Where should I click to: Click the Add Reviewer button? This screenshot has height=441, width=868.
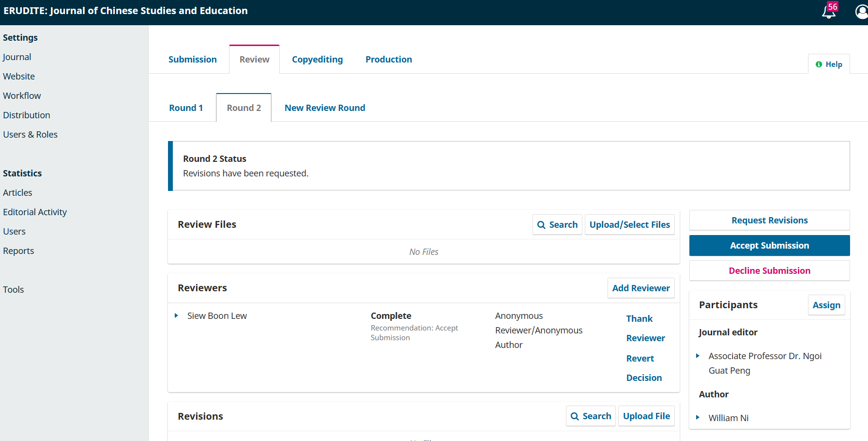640,288
